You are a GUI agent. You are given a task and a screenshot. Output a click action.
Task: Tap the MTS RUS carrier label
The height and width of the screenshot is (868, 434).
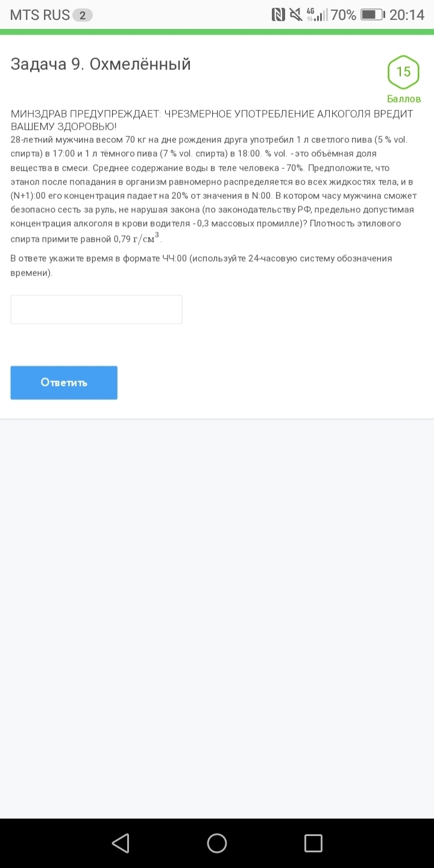tap(40, 15)
